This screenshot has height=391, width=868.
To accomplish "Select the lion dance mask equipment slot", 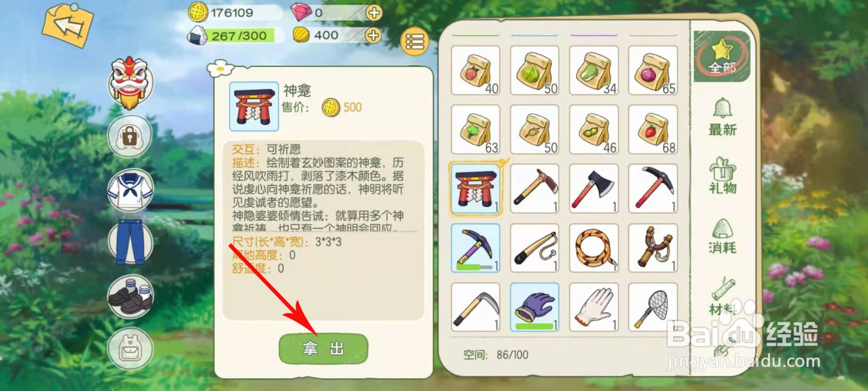I will pyautogui.click(x=130, y=83).
